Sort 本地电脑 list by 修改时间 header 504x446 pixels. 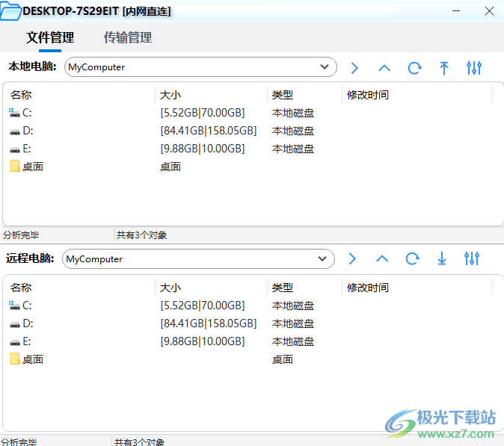tap(368, 95)
